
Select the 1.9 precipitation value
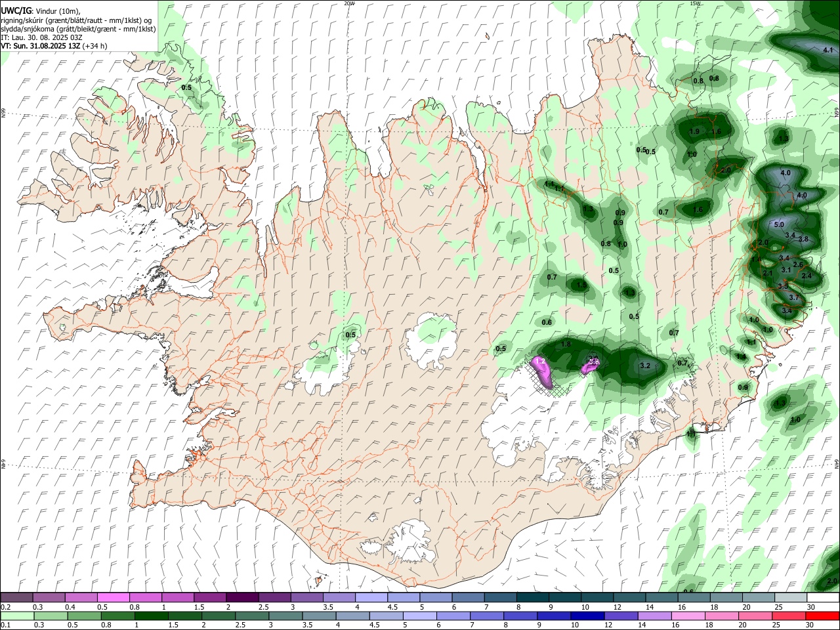[694, 131]
